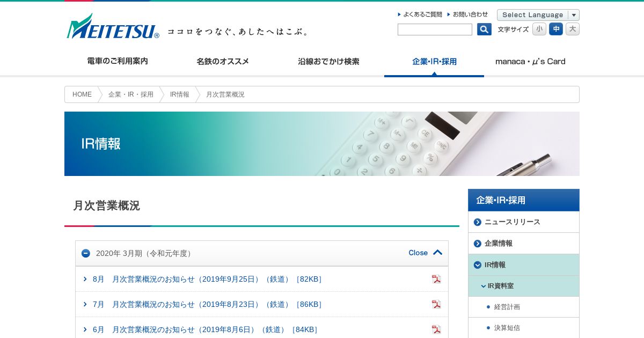
Task: Click the 企業・IR・採用 sidebar header
Action: [524, 200]
